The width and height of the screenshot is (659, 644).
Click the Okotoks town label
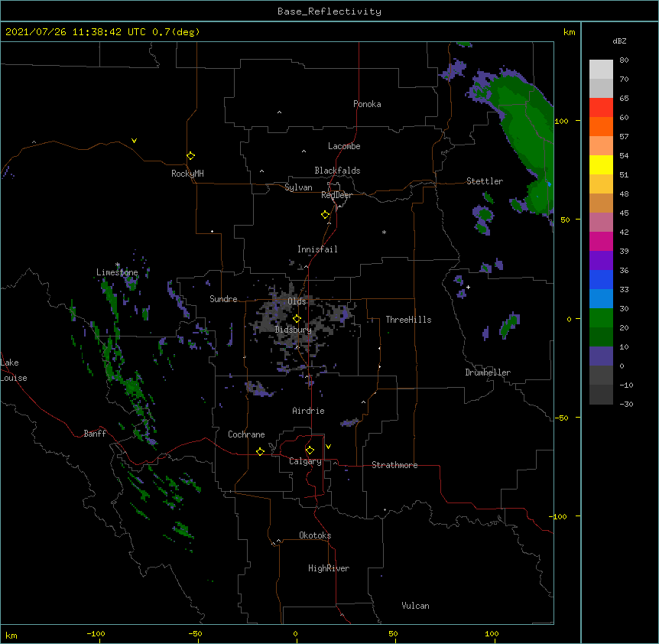coord(315,535)
